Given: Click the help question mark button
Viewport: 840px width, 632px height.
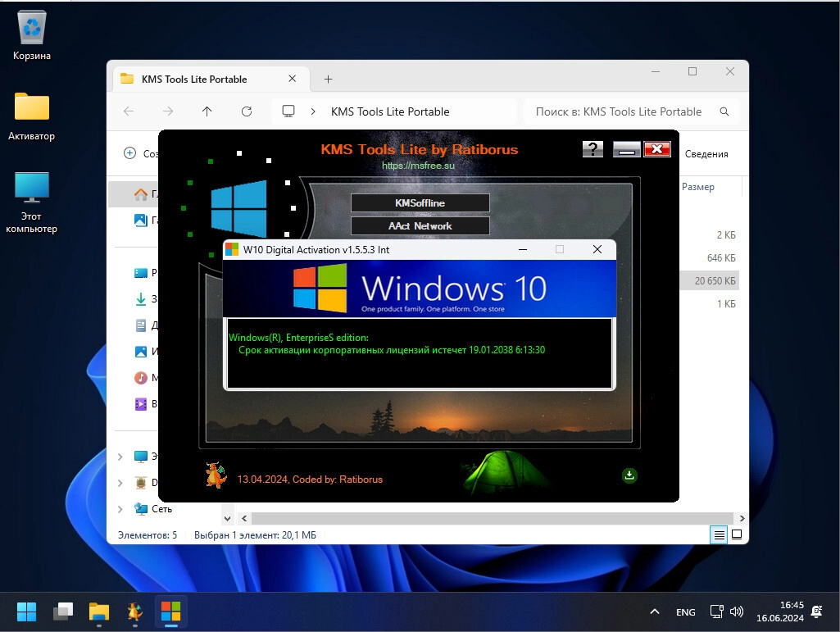Looking at the screenshot, I should (x=593, y=148).
